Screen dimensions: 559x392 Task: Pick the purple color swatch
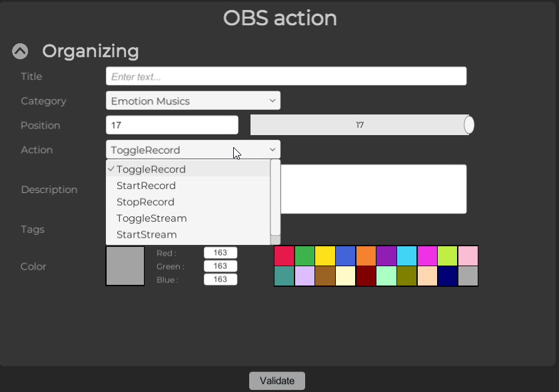click(386, 256)
